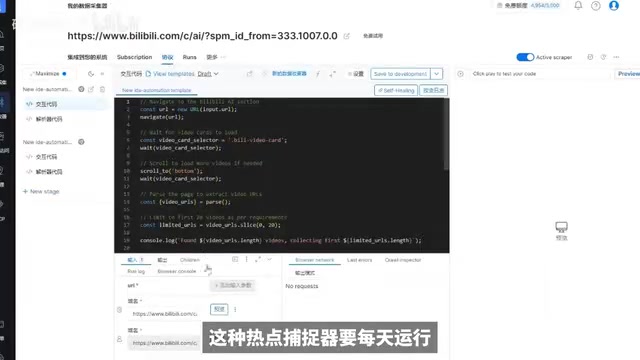Toggle the Active scraper switch
640x360 pixels.
pyautogui.click(x=525, y=57)
